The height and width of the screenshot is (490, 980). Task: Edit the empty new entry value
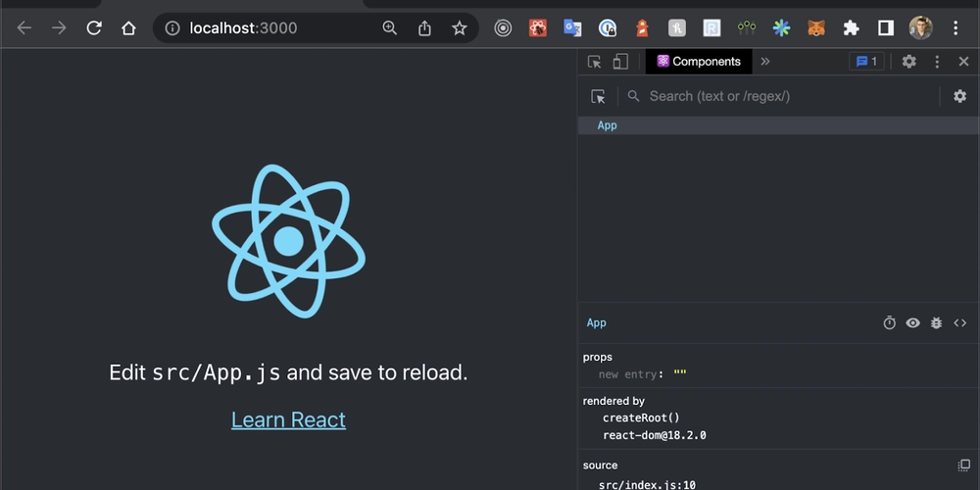680,373
